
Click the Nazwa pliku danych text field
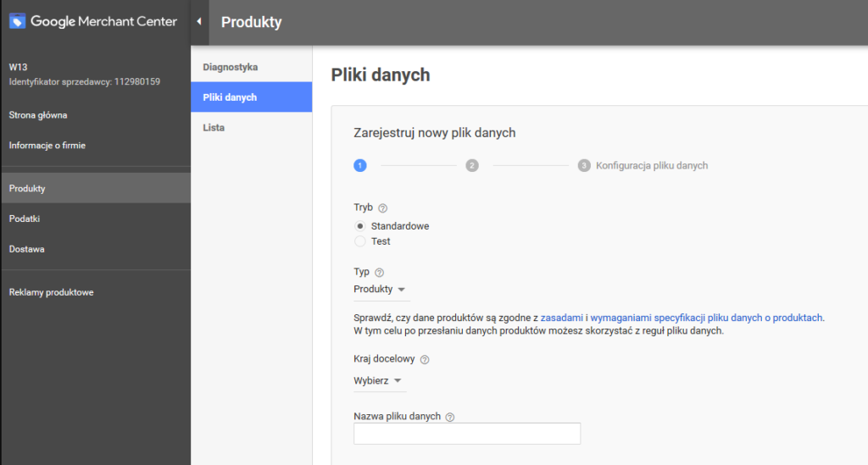pyautogui.click(x=466, y=434)
